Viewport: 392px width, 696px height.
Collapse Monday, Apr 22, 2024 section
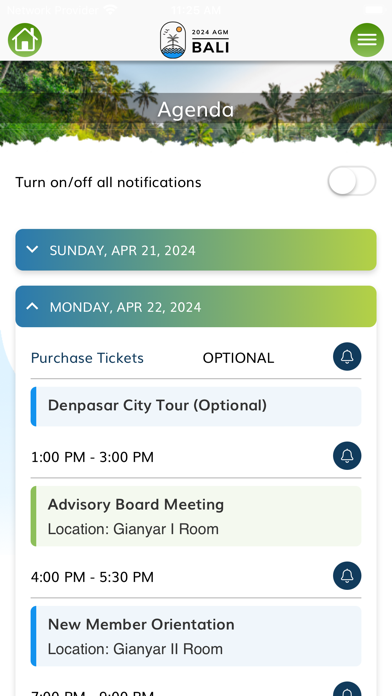[196, 307]
